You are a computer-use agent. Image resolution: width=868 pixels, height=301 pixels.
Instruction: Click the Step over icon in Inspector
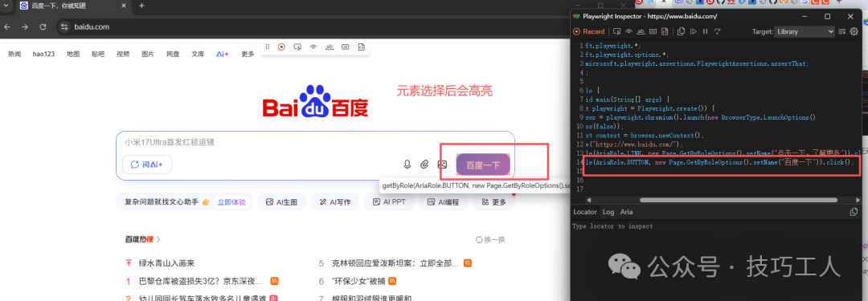[718, 31]
